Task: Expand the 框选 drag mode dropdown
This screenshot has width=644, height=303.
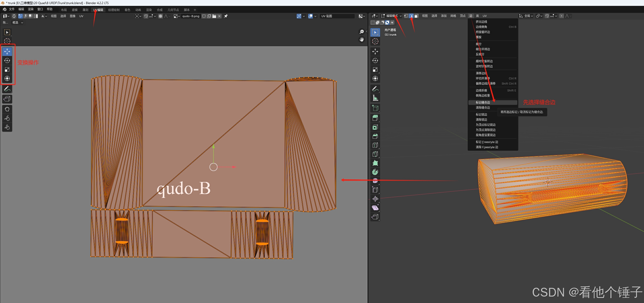Action: click(x=18, y=23)
